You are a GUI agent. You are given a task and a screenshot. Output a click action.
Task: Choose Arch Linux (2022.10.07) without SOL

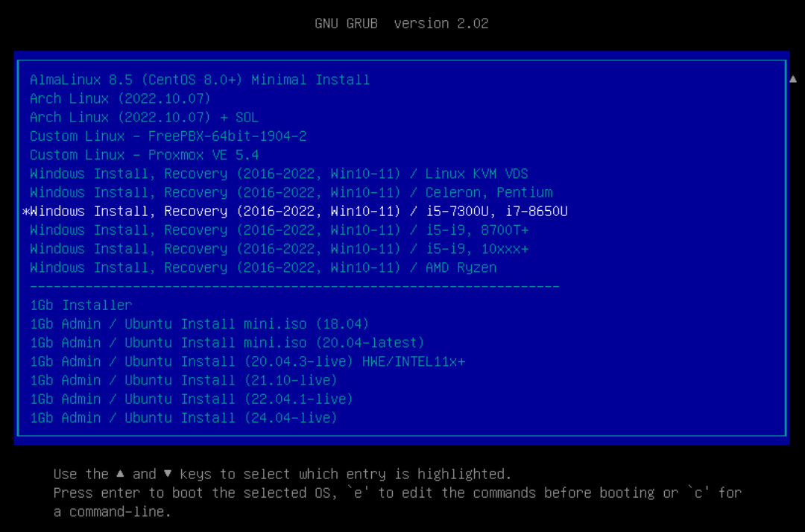pyautogui.click(x=120, y=98)
